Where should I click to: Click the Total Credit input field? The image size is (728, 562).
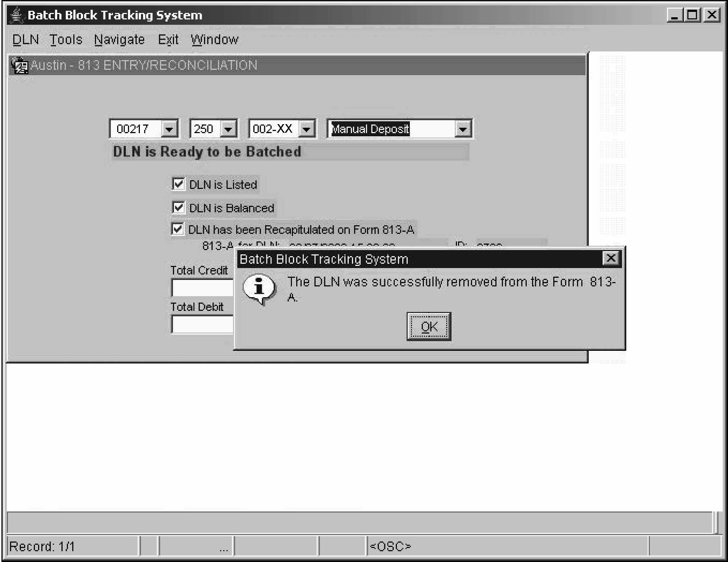[x=202, y=288]
